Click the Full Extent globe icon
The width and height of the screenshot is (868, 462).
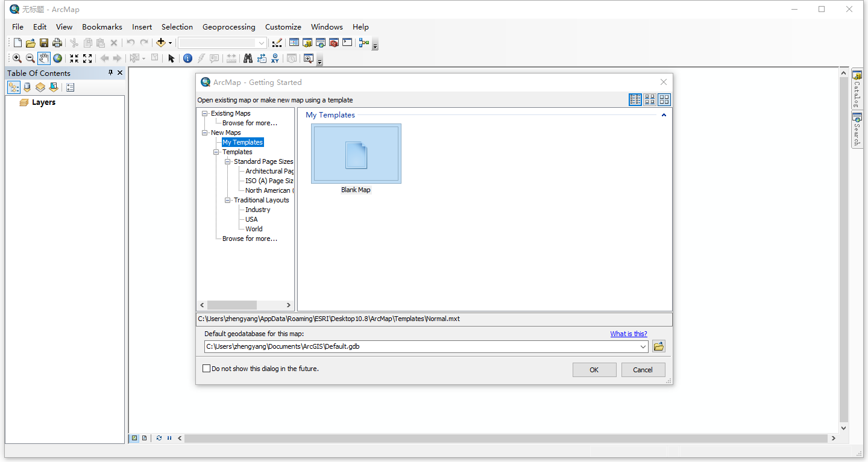pyautogui.click(x=57, y=58)
